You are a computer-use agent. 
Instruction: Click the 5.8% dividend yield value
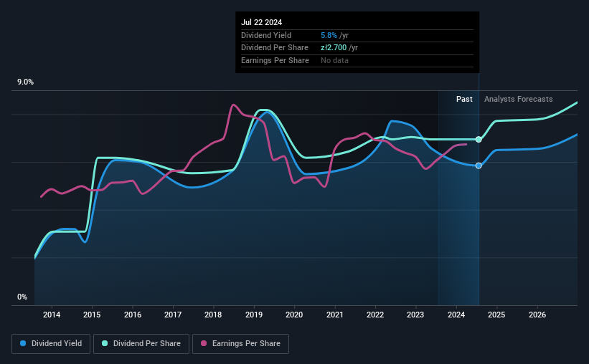[x=329, y=35]
